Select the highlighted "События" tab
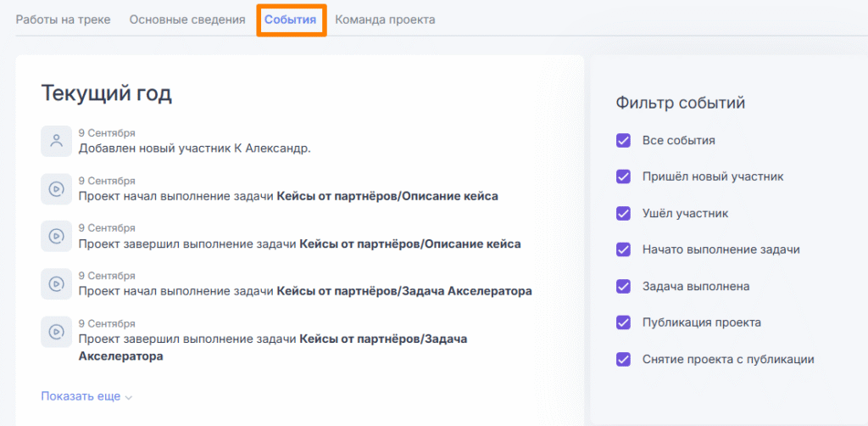 (x=290, y=20)
